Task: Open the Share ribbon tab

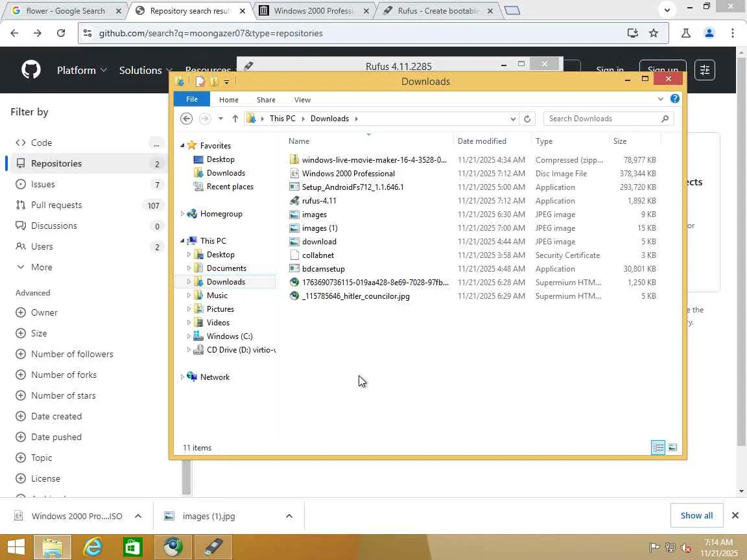Action: 266,100
